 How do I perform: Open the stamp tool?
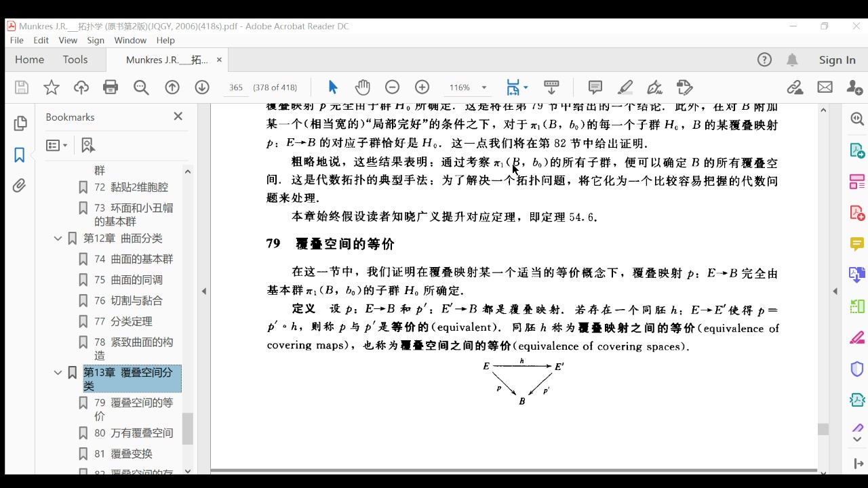pos(685,87)
